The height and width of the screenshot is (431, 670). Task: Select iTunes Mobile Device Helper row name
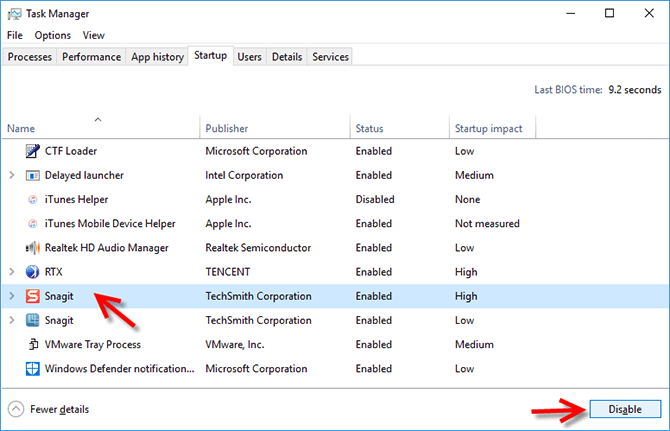click(110, 224)
